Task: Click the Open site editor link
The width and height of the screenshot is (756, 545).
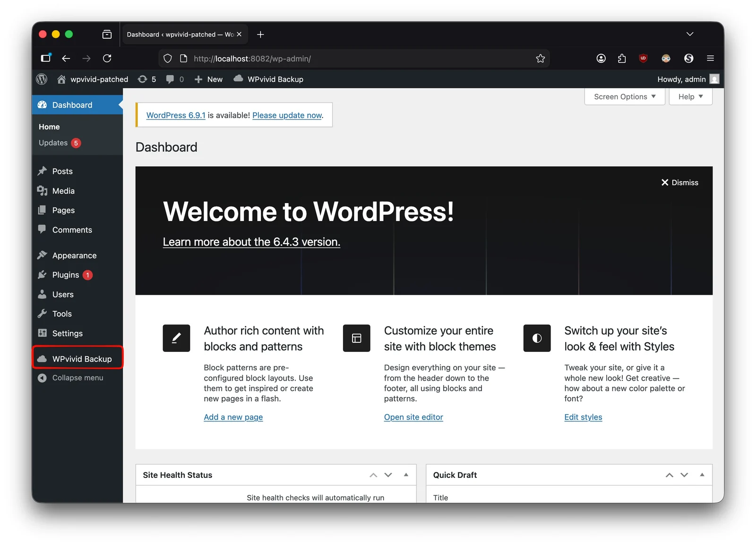Action: pos(413,417)
